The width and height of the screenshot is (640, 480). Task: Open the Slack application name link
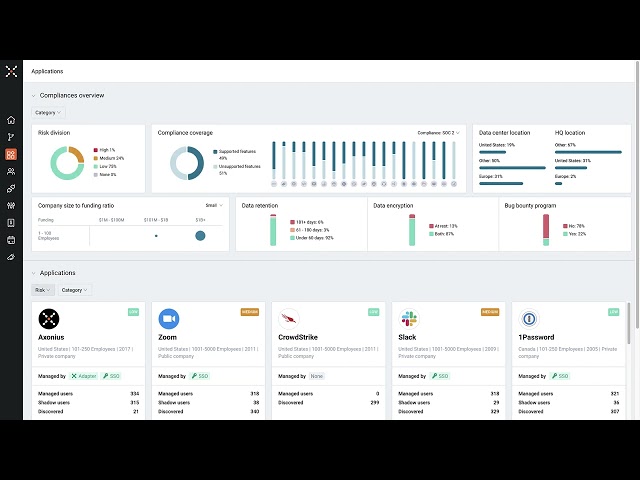(x=407, y=338)
